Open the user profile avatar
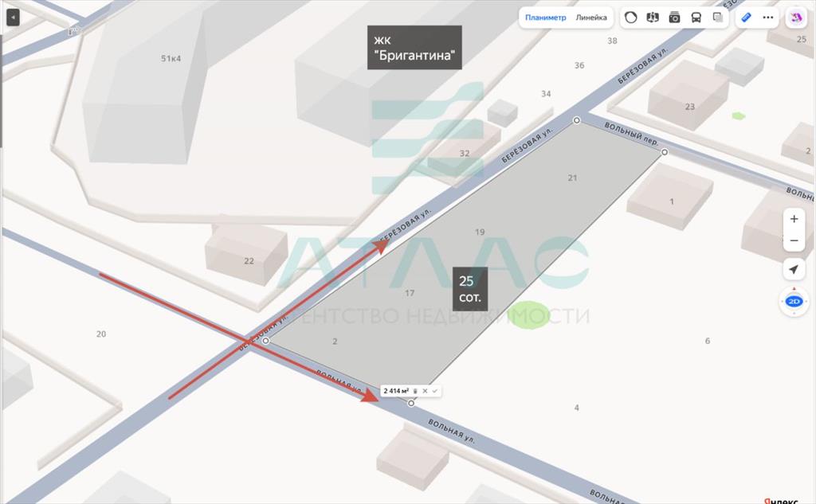The width and height of the screenshot is (816, 504). (x=796, y=18)
